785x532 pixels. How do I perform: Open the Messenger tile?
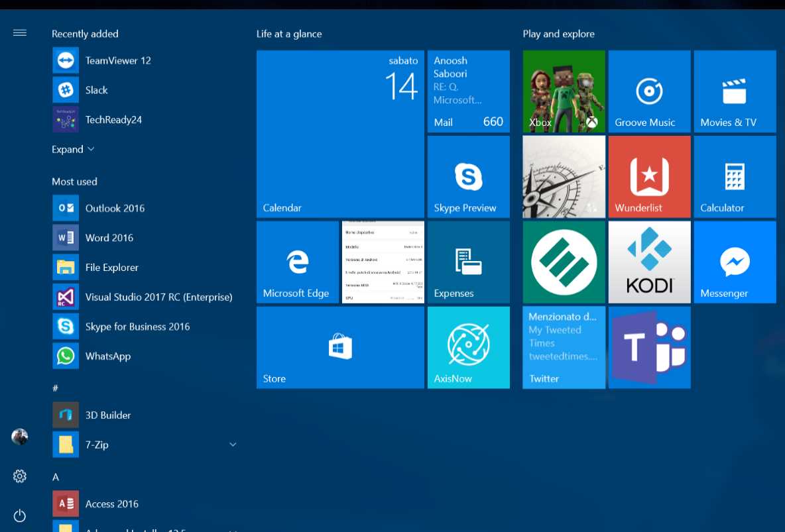pyautogui.click(x=734, y=262)
